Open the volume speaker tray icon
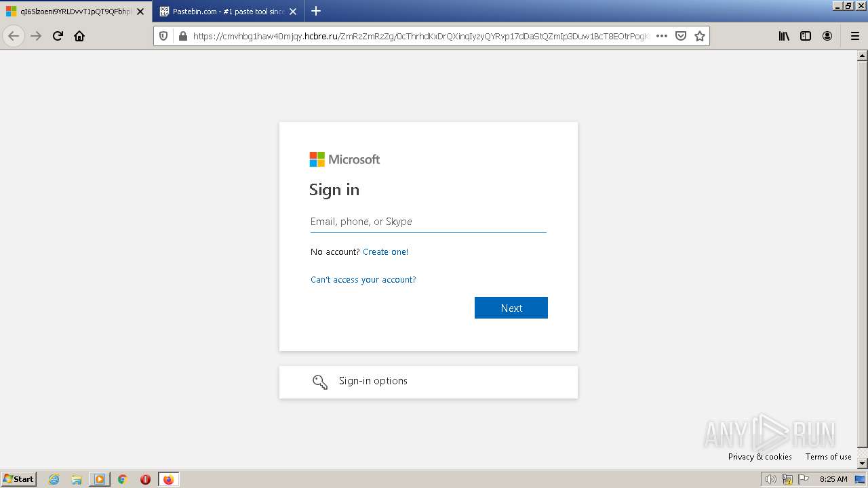The width and height of the screenshot is (868, 488). 770,479
